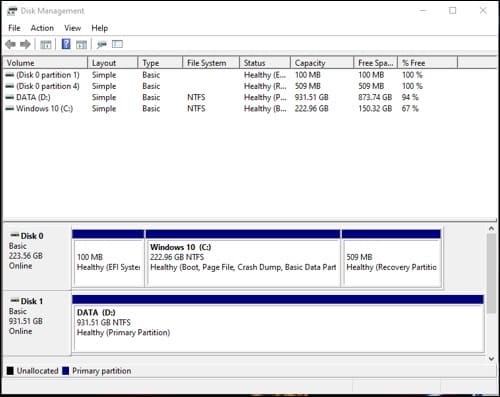This screenshot has width=500, height=397.
Task: Select the DATA (D:) partition block on Disk 1
Action: tap(278, 323)
